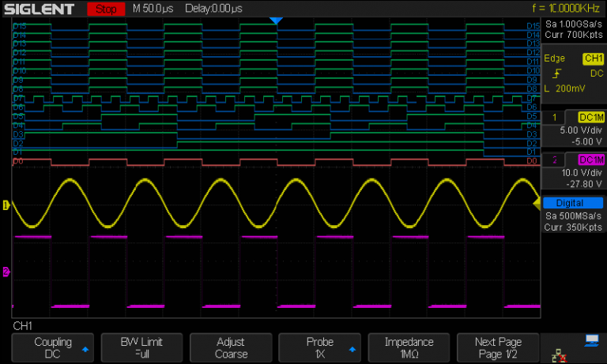The height and width of the screenshot is (364, 607).
Task: Click the yellow channel 1 ground marker
Action: (6, 205)
